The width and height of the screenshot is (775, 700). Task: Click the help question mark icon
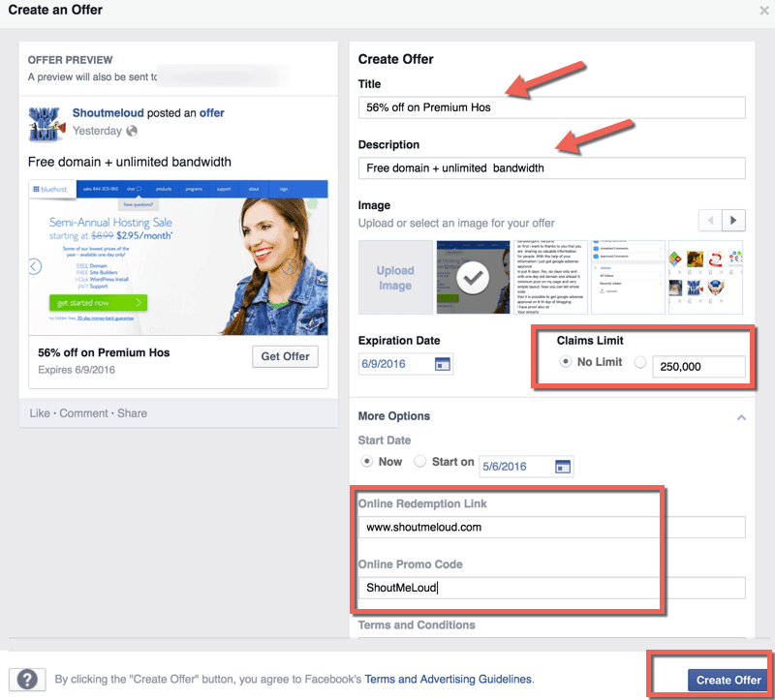(26, 680)
